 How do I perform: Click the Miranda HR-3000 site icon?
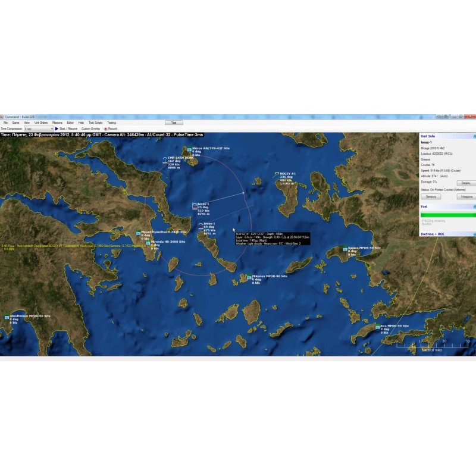(x=148, y=243)
